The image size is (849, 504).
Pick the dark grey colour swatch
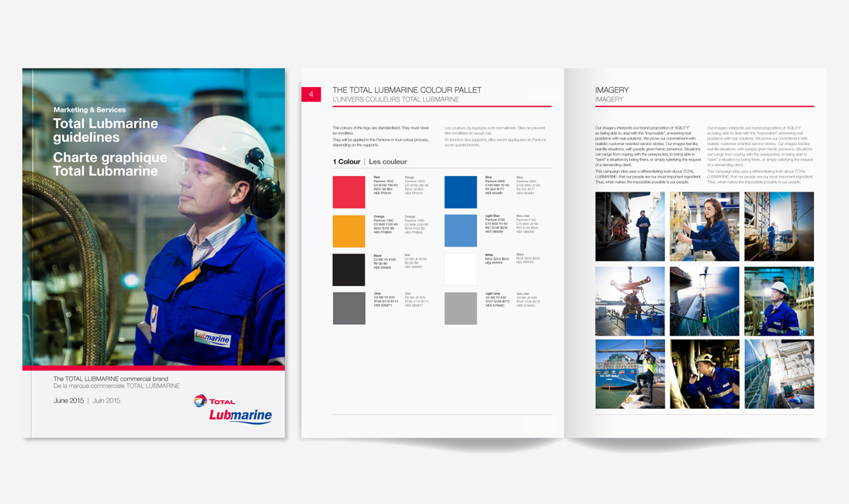pos(348,309)
